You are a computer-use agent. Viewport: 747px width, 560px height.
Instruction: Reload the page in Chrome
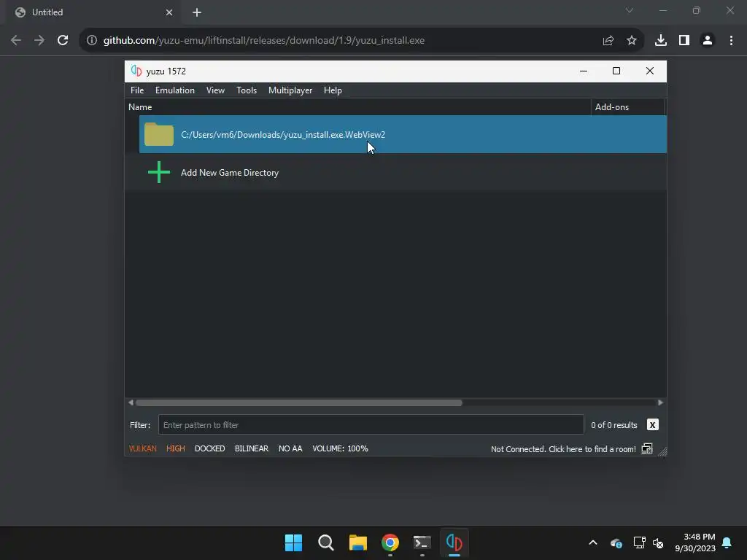pos(63,41)
